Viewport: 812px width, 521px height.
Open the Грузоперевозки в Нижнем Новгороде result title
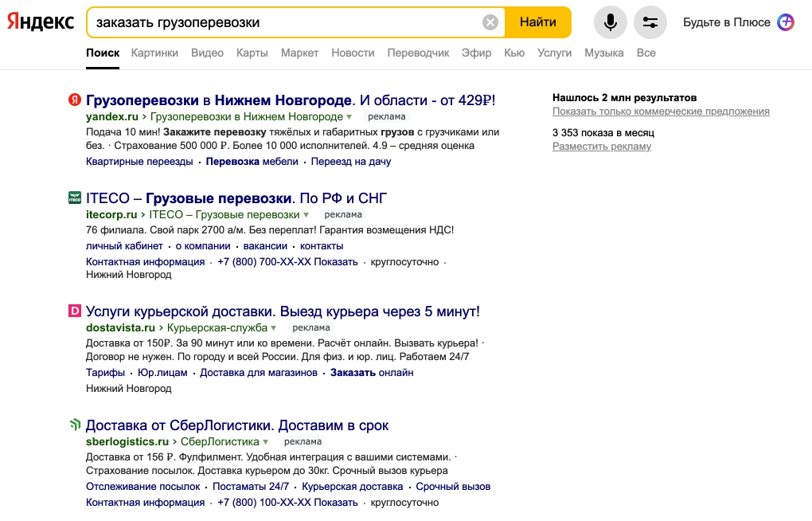click(291, 100)
